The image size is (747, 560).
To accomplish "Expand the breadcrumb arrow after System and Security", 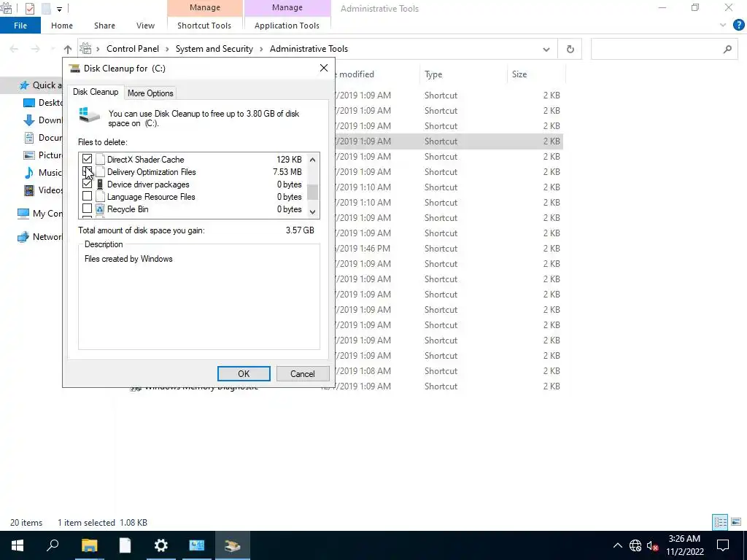I will pyautogui.click(x=261, y=49).
